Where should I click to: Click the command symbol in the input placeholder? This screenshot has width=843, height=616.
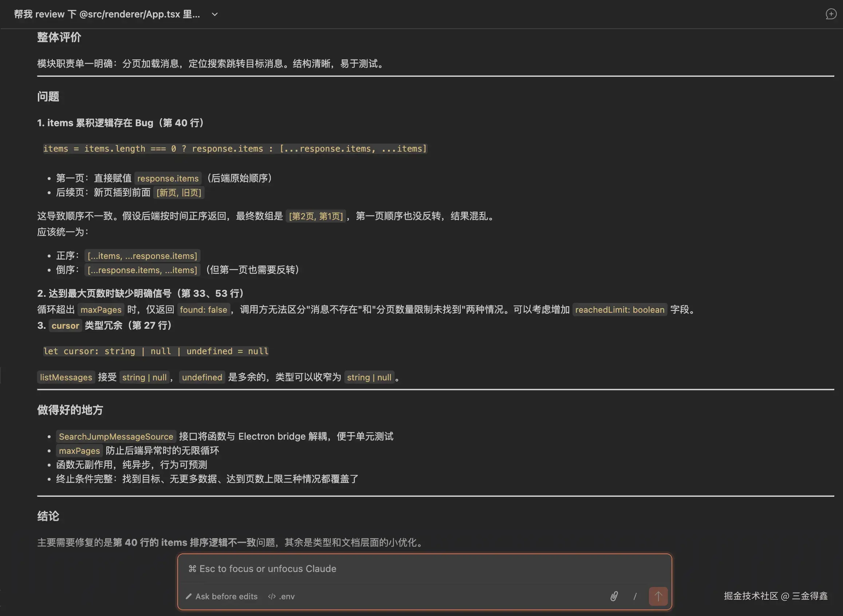point(192,569)
